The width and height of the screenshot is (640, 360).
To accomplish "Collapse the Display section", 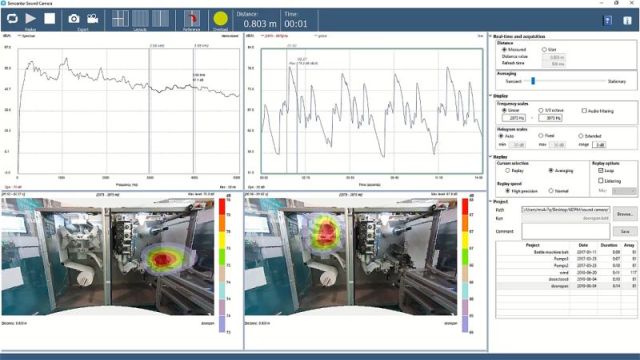I will [x=491, y=96].
